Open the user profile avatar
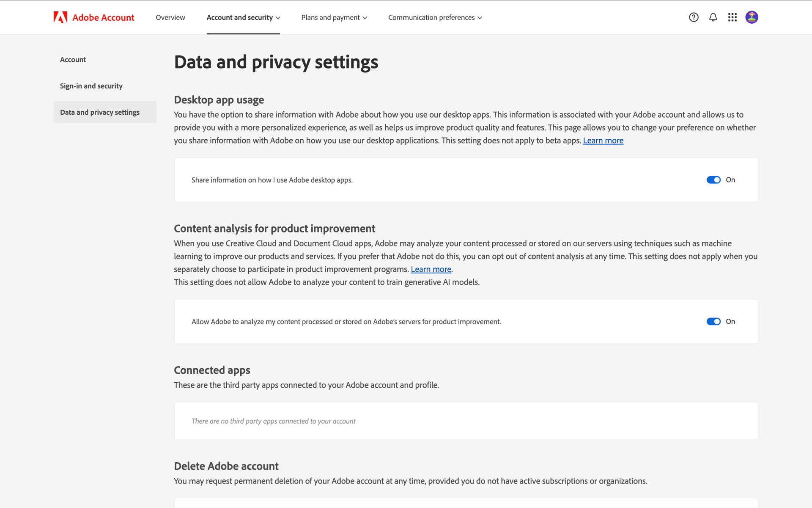This screenshot has width=812, height=508. 752,17
